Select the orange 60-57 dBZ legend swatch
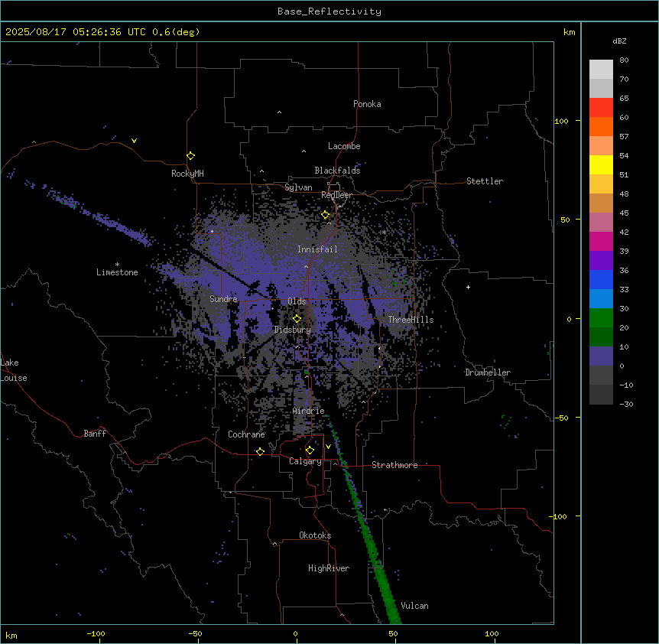This screenshot has height=644, width=659. click(x=601, y=126)
